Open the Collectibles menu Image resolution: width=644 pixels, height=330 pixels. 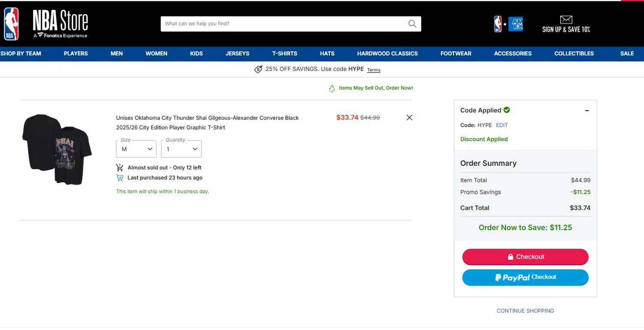point(574,54)
